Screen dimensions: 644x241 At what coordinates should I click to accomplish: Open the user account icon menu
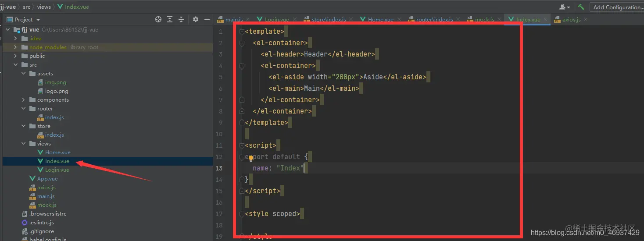[564, 7]
